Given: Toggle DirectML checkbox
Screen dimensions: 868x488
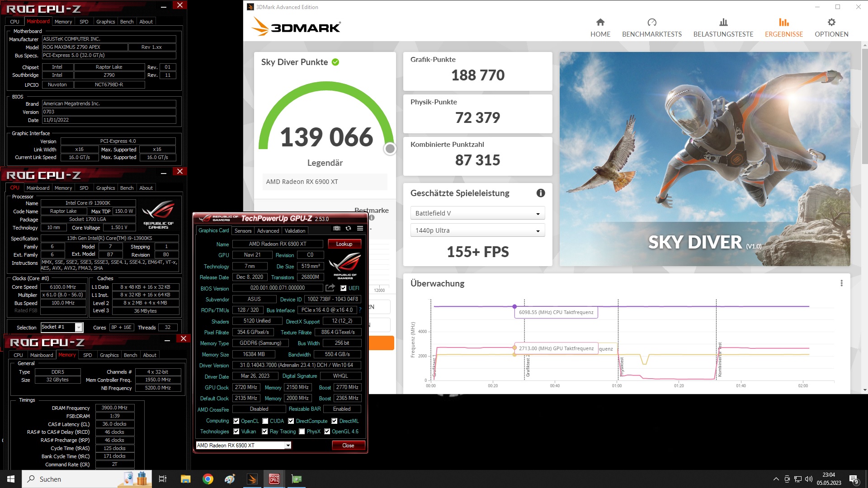Looking at the screenshot, I should coord(335,421).
